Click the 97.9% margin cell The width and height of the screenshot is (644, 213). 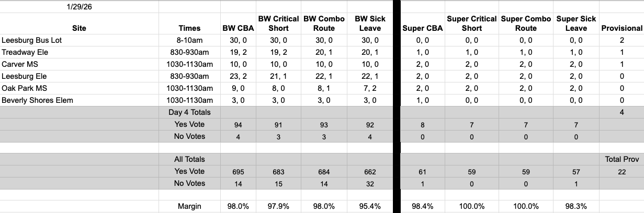[x=278, y=207]
